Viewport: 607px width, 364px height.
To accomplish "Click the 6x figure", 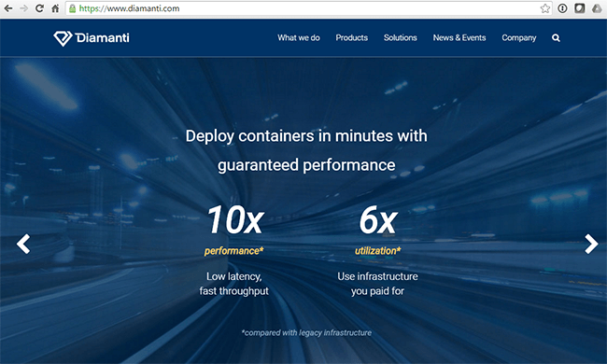I will coord(378,219).
